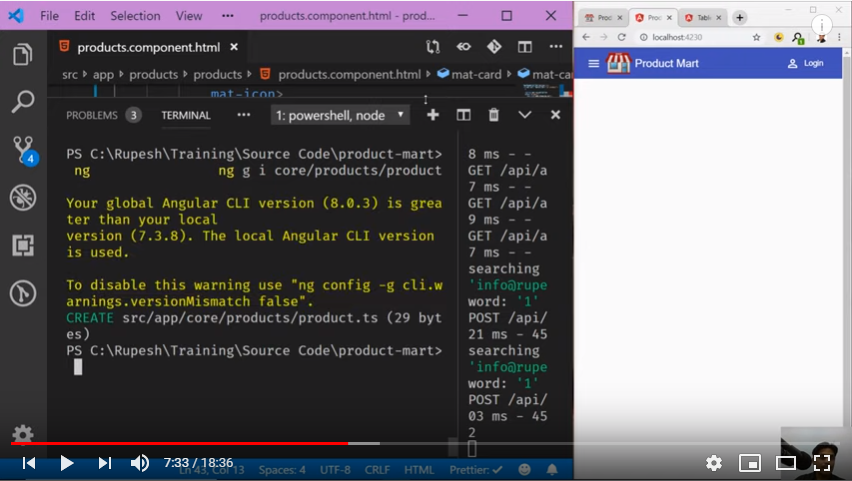852x481 pixels.
Task: Open the powershell, node terminal dropdown
Action: 340,115
